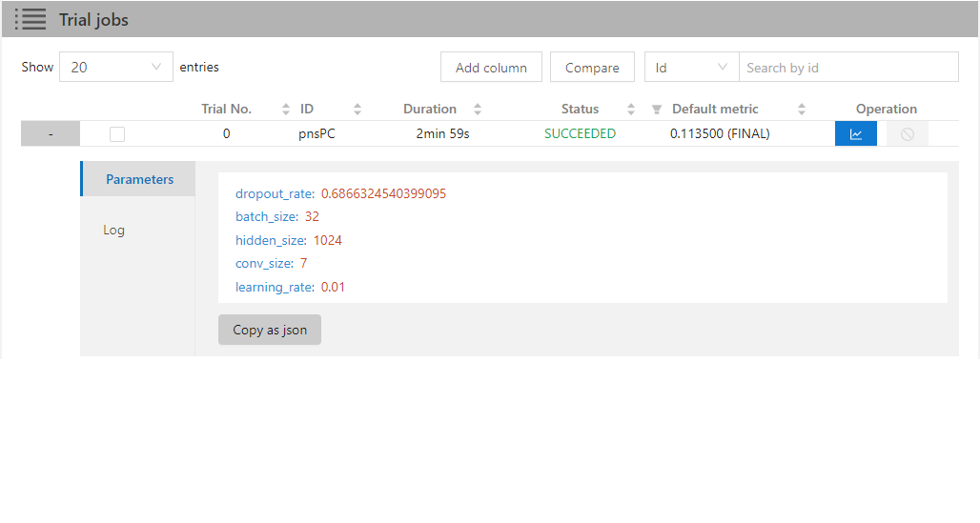Click the Trial jobs list icon
This screenshot has height=523, width=980.
pyautogui.click(x=31, y=19)
